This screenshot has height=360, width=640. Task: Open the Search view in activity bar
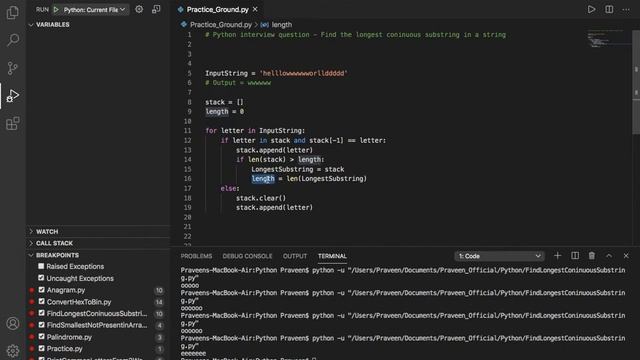[13, 40]
